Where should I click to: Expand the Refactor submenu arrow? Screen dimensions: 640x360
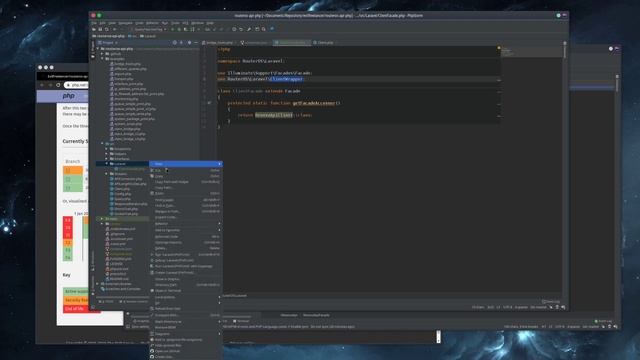pyautogui.click(x=219, y=224)
